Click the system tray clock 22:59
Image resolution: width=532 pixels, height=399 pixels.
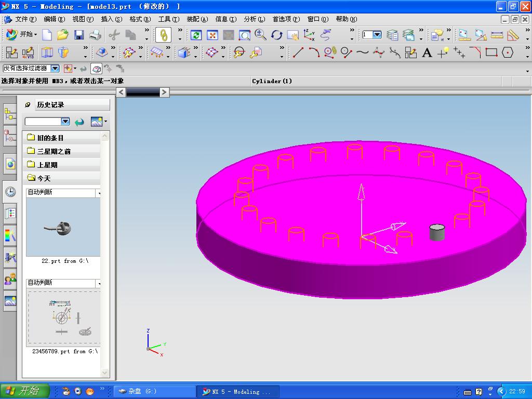click(x=517, y=391)
